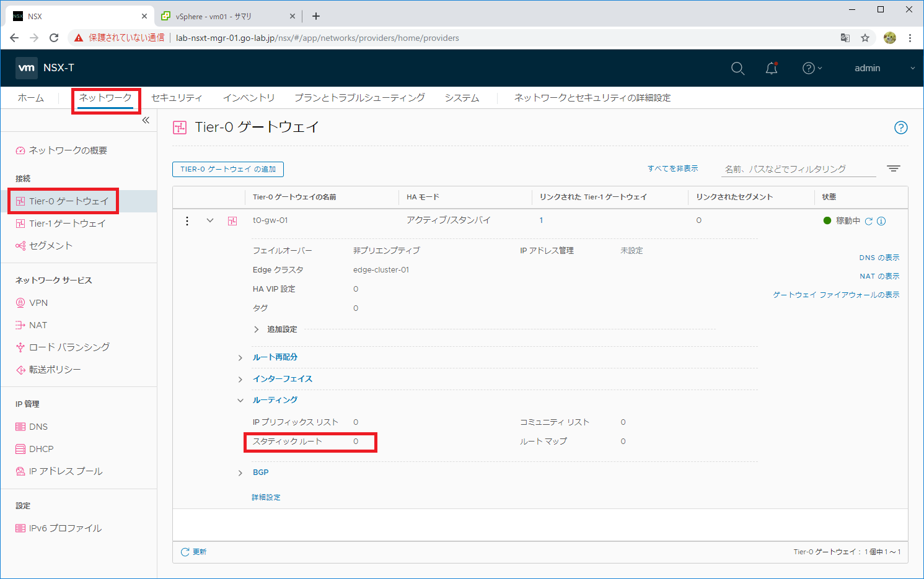The height and width of the screenshot is (579, 924).
Task: Click linked Tier-1 gateway count 1
Action: coord(541,220)
